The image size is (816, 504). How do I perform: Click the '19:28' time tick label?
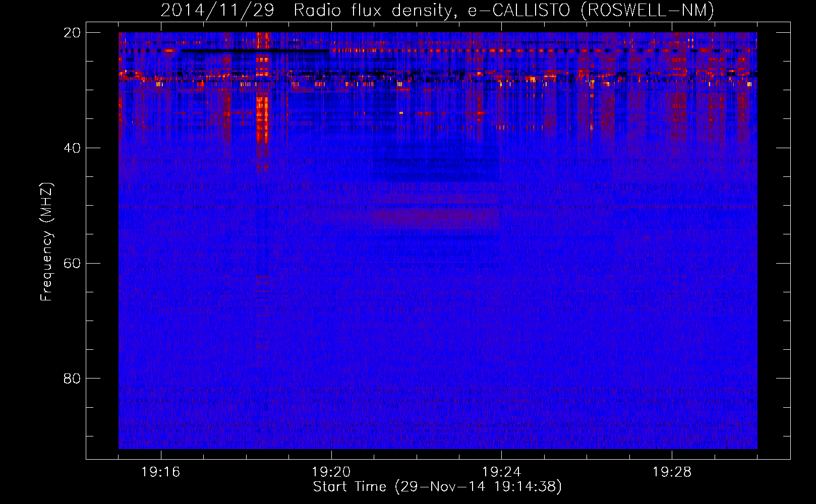pyautogui.click(x=672, y=472)
